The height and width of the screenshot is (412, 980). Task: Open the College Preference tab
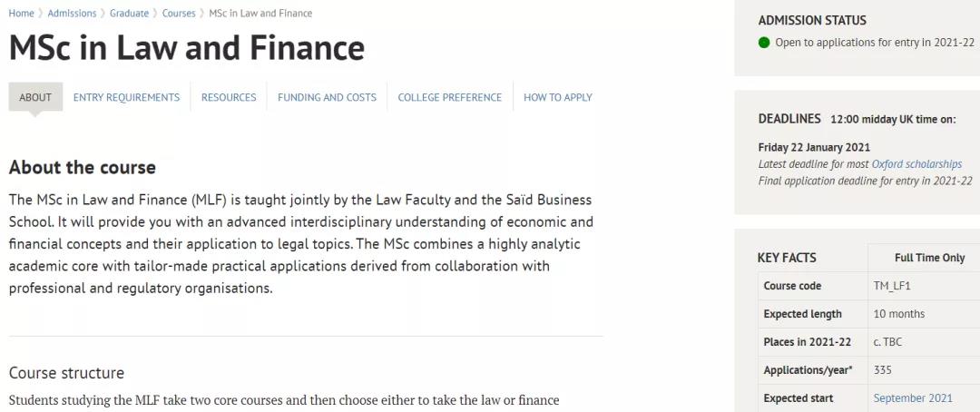[449, 97]
